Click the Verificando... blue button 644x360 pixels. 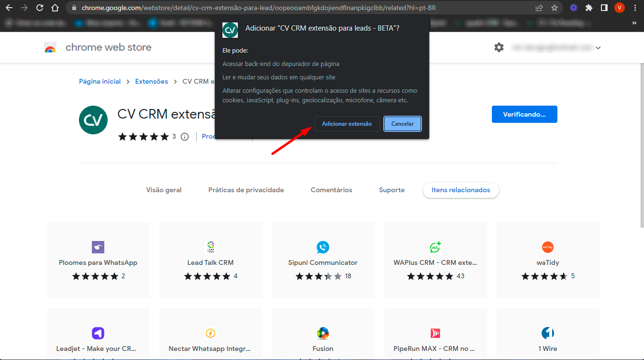(x=524, y=114)
